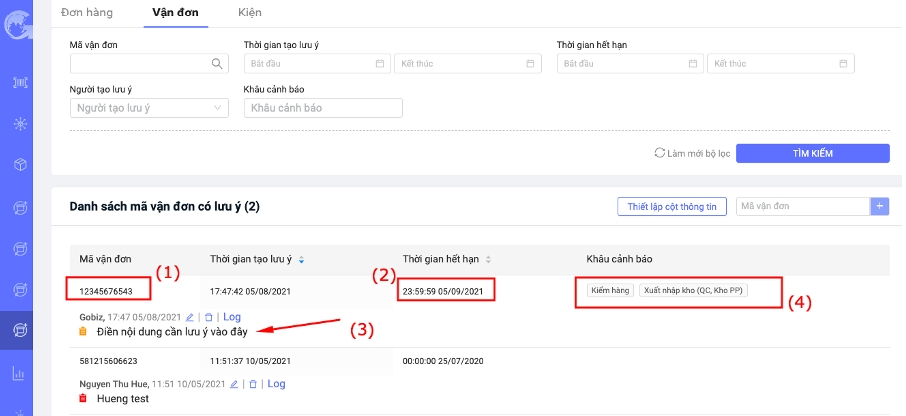This screenshot has height=416, width=906.
Task: Click the Khâu cảnh báo input field
Action: (322, 108)
